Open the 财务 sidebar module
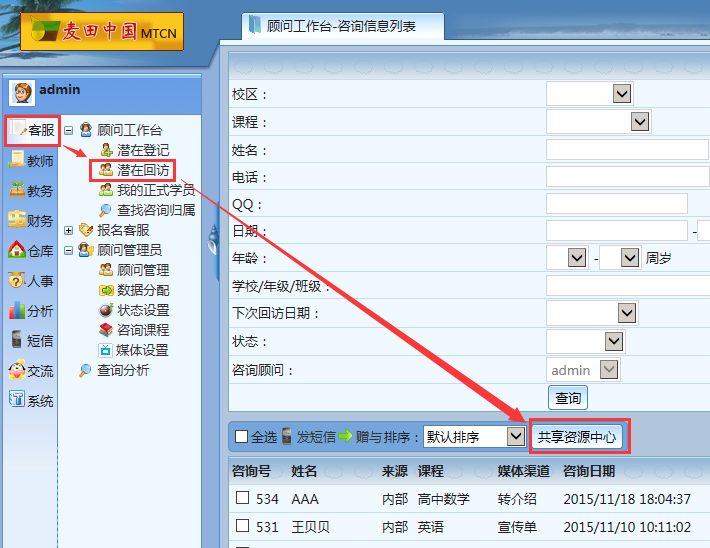Screen dimensions: 710x548 pos(31,221)
